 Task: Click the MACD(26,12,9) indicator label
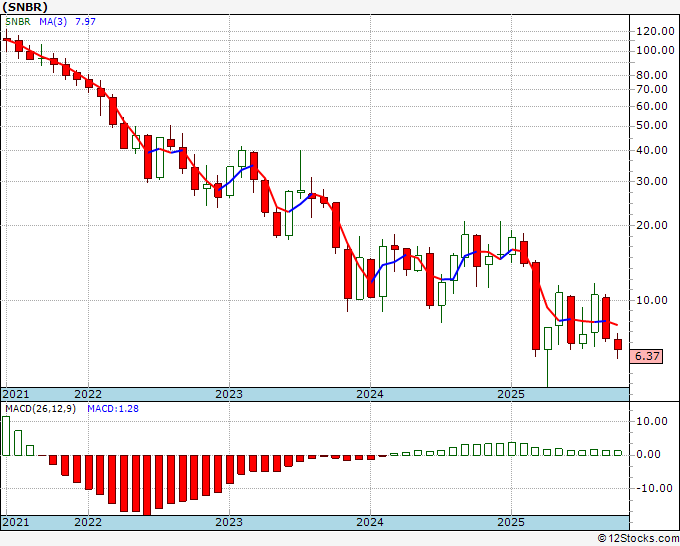tap(40, 409)
